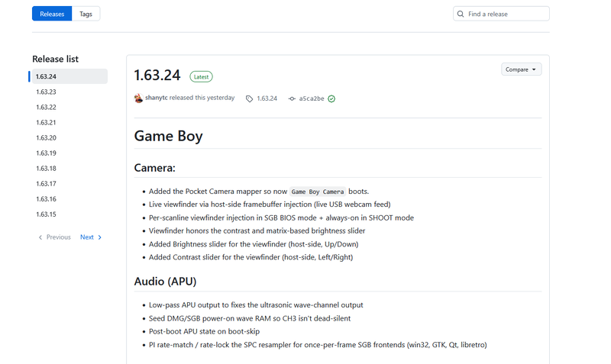This screenshot has height=364, width=611.
Task: Switch to the Releases tab
Action: (x=52, y=14)
